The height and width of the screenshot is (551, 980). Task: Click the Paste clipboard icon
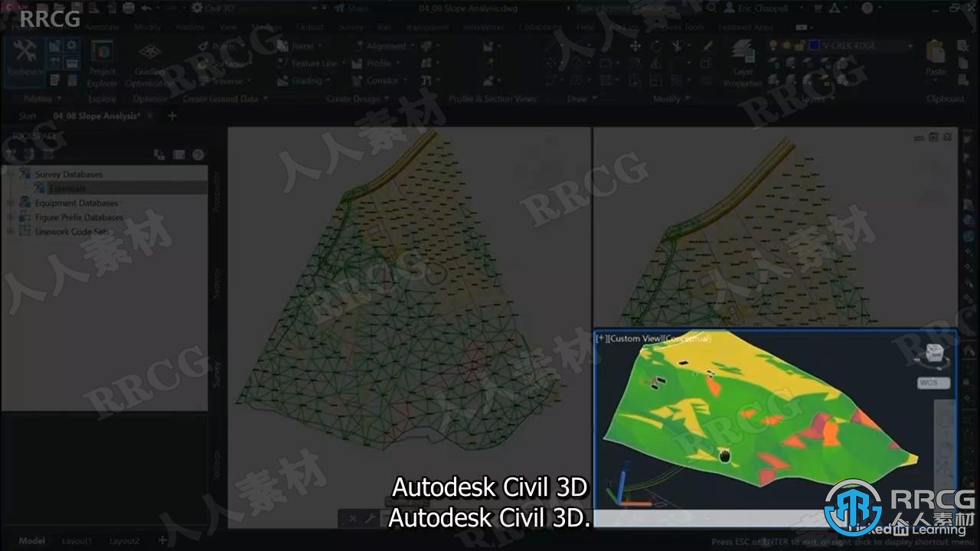(x=936, y=58)
